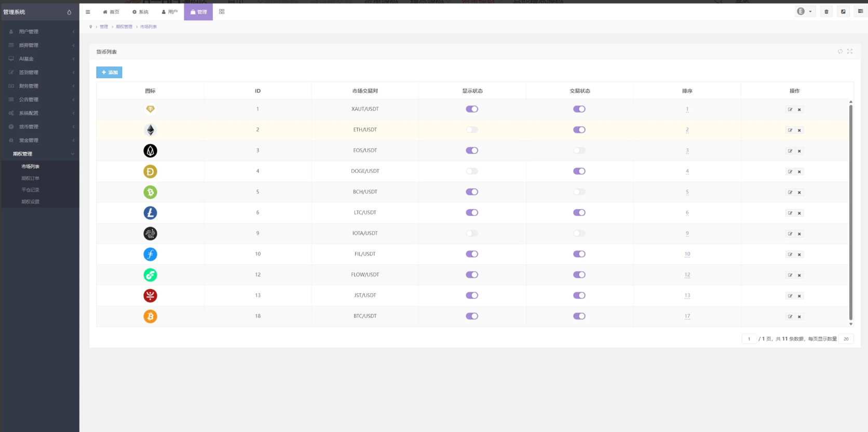Click the blue 添加 button
Viewport: 868px width, 432px height.
109,73
